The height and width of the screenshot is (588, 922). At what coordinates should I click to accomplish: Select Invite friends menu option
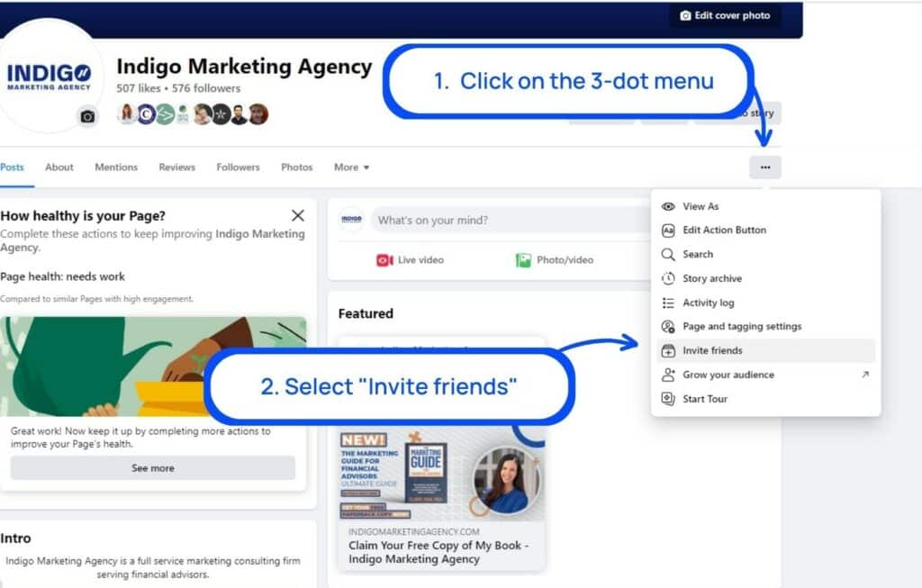[x=765, y=350]
